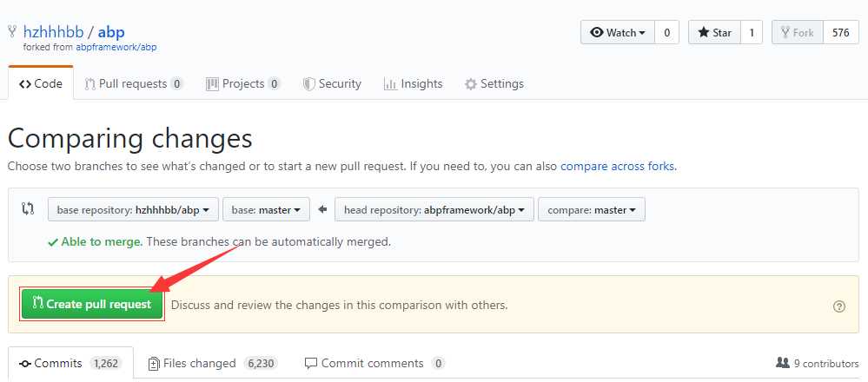Expand the base: master branch selector
Viewport: 868px width, 382px height.
pyautogui.click(x=266, y=209)
